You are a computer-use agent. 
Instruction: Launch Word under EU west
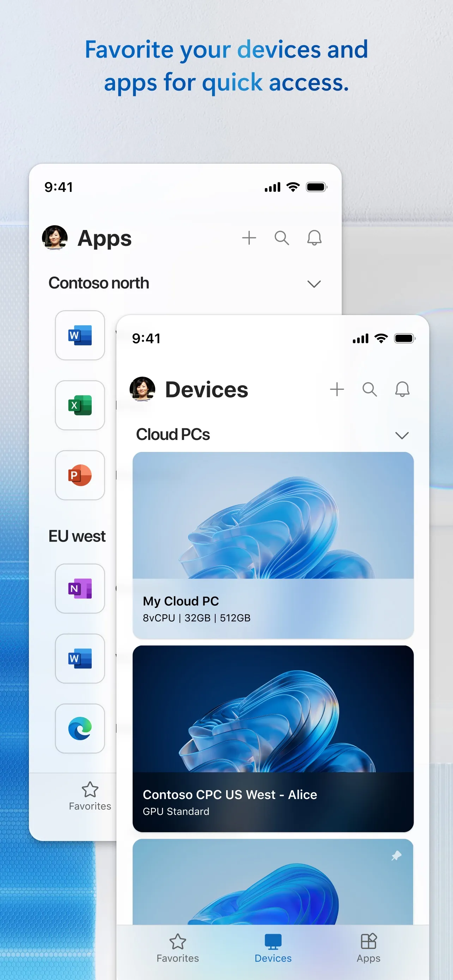80,659
